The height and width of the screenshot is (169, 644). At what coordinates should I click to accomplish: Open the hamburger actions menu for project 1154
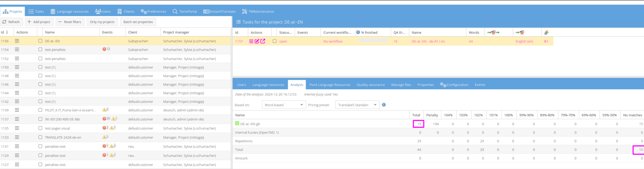tap(17, 49)
